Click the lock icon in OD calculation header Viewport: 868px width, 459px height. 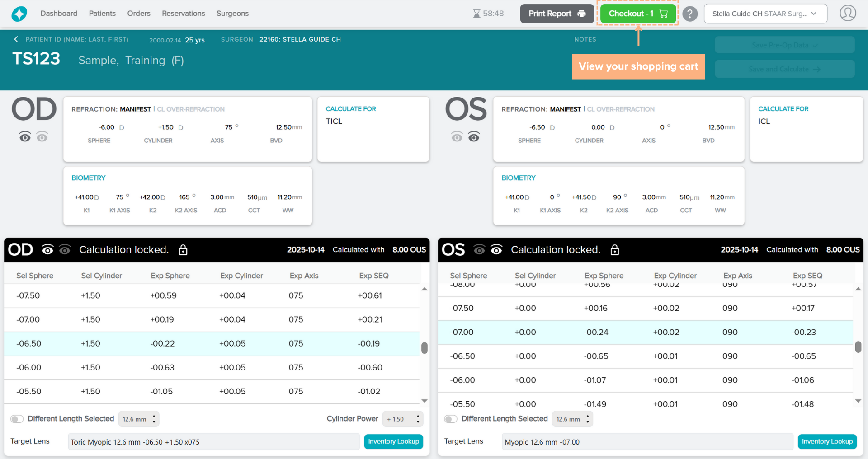pos(183,250)
